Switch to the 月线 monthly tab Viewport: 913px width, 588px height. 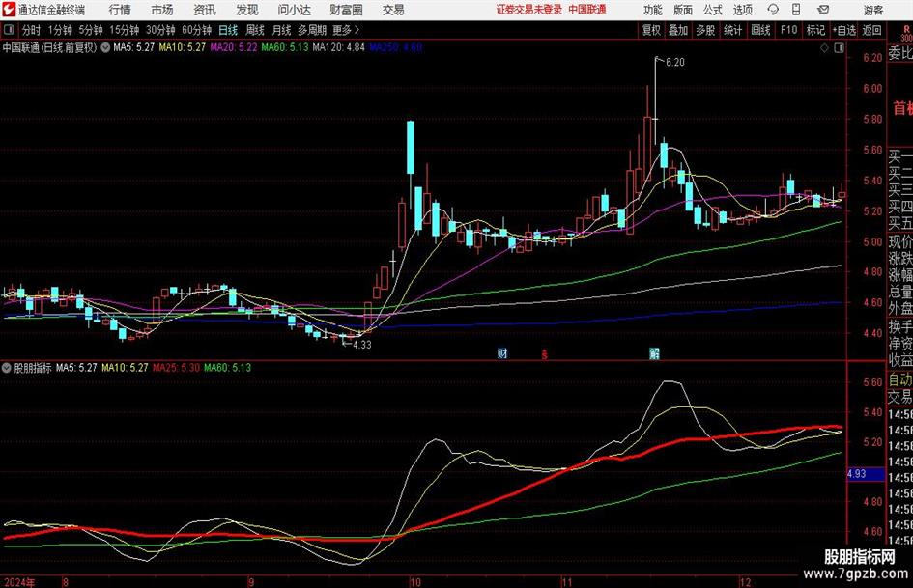click(x=282, y=30)
